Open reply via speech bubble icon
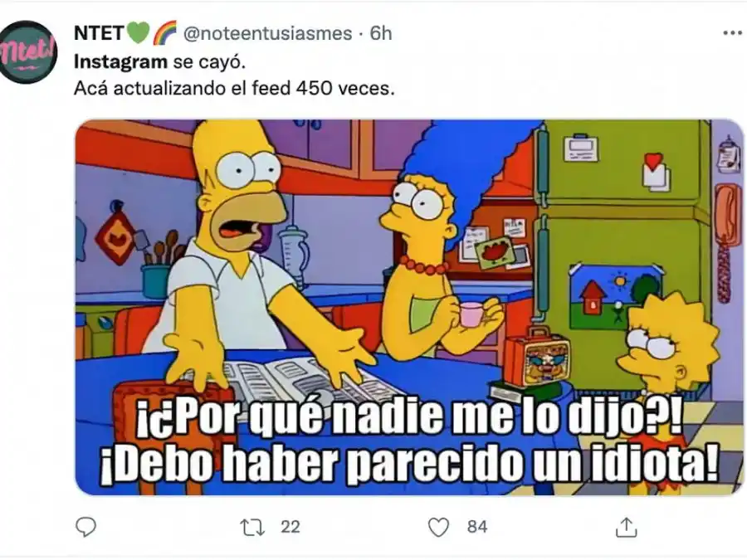This screenshot has width=747, height=560. coord(86,527)
